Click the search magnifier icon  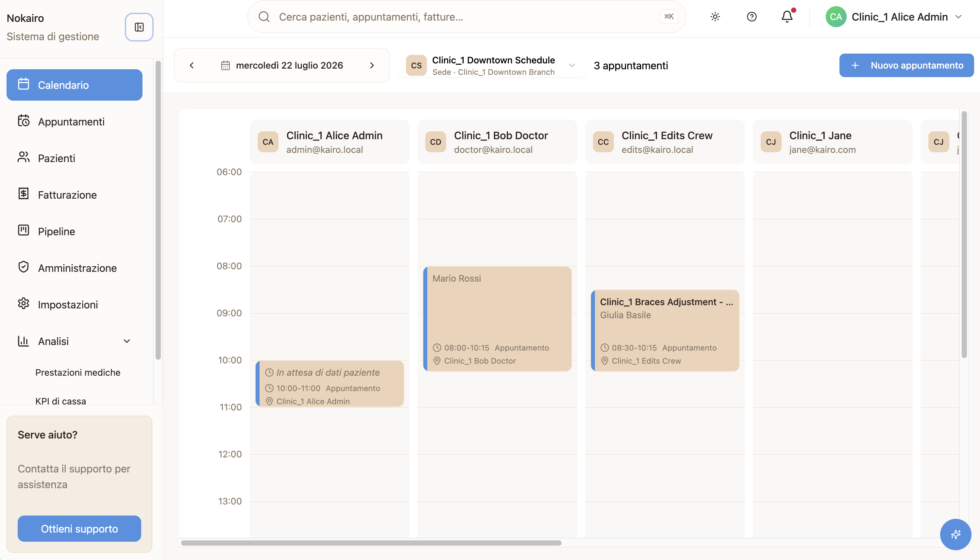(264, 17)
